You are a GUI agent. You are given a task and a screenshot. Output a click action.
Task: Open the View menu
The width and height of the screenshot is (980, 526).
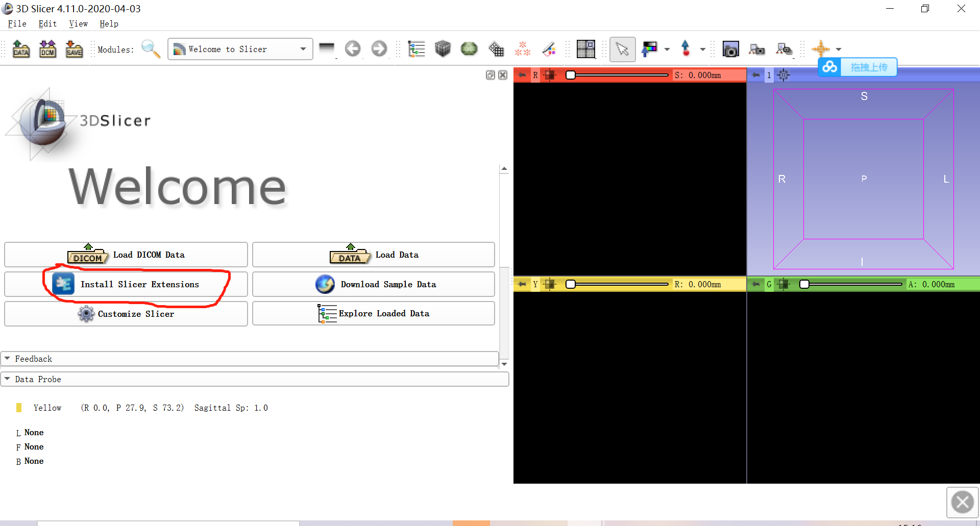(78, 23)
